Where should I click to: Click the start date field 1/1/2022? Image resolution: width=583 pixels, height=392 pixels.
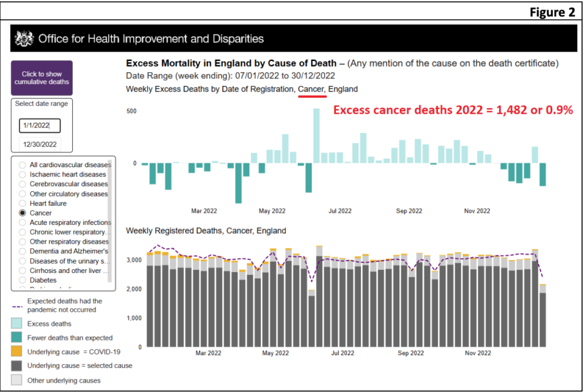39,125
